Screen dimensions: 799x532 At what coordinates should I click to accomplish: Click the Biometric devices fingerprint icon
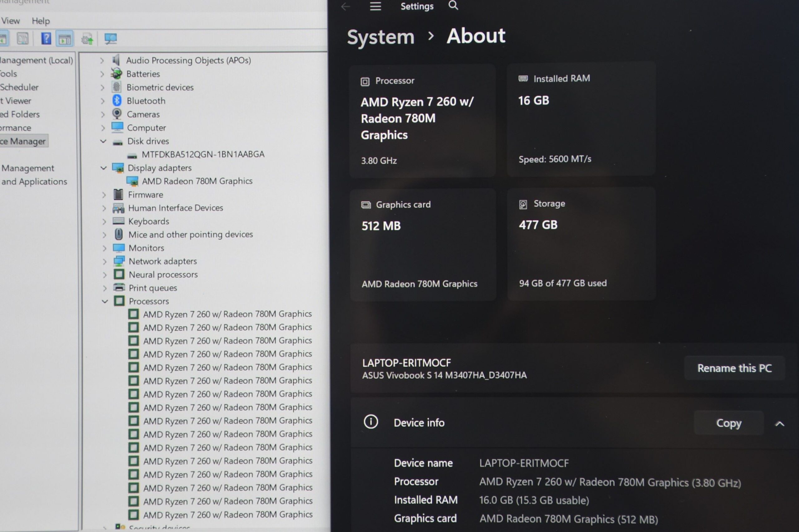(x=116, y=87)
